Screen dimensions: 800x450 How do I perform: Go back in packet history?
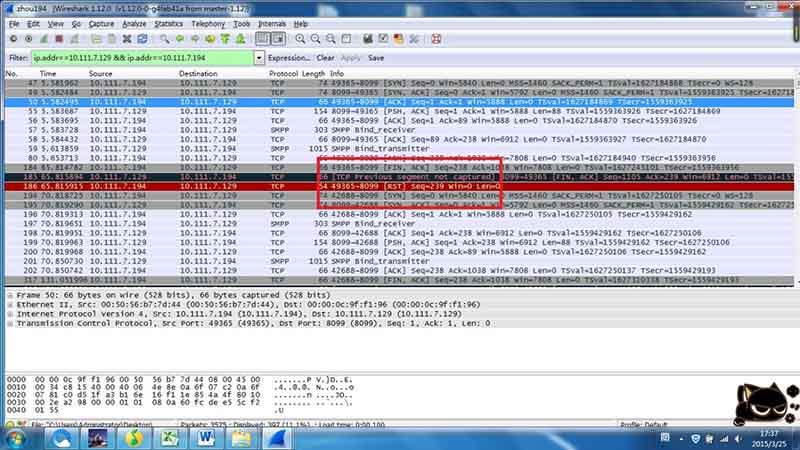(180, 39)
